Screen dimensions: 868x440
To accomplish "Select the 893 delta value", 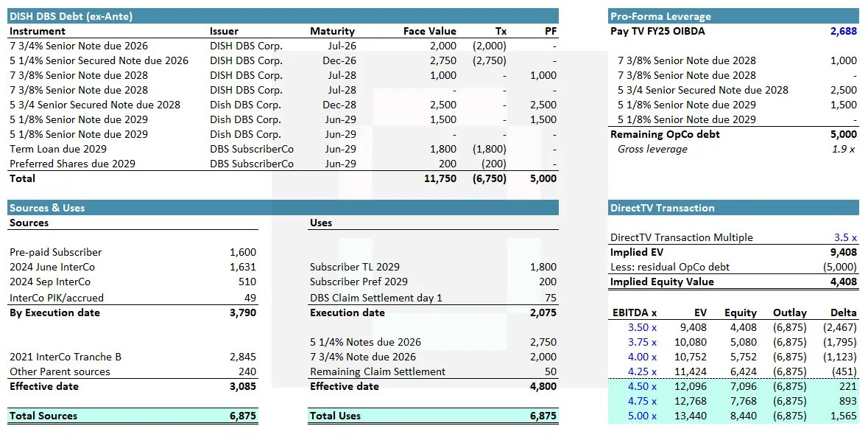I will (847, 401).
